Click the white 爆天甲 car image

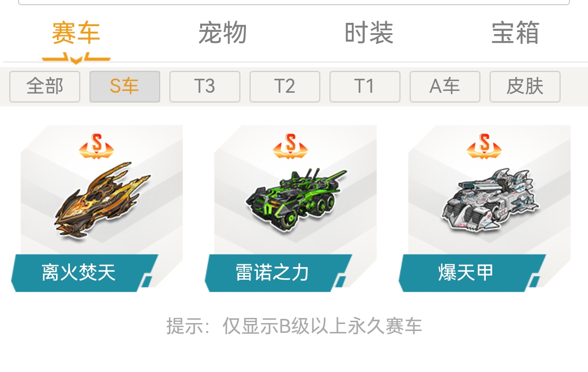point(490,200)
